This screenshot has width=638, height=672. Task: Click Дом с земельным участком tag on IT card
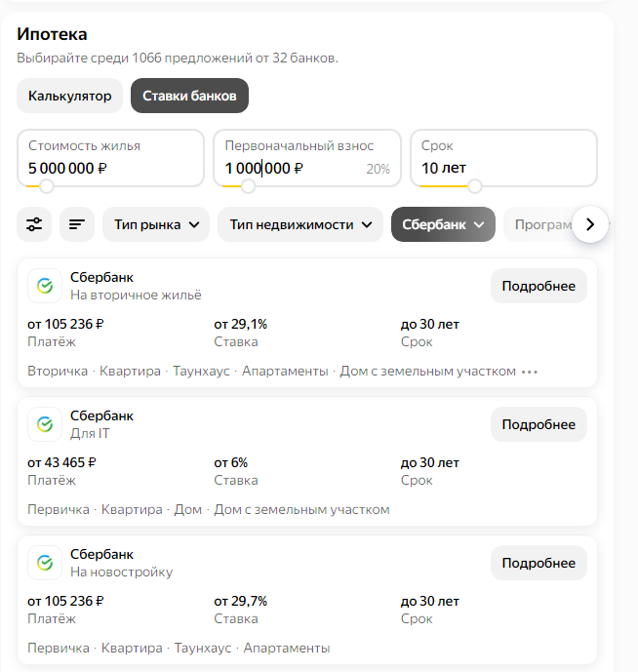click(x=301, y=509)
